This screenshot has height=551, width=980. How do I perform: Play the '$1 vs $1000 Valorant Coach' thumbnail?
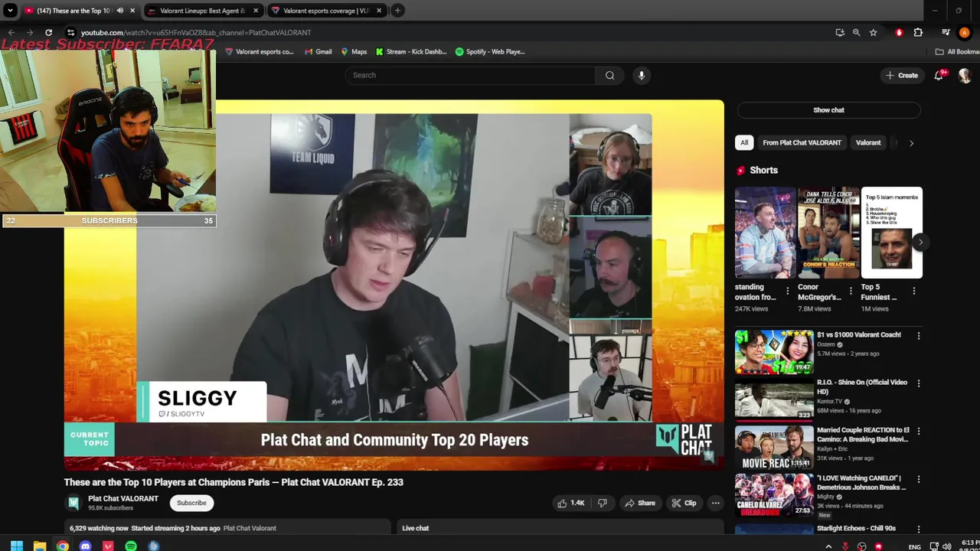click(774, 352)
